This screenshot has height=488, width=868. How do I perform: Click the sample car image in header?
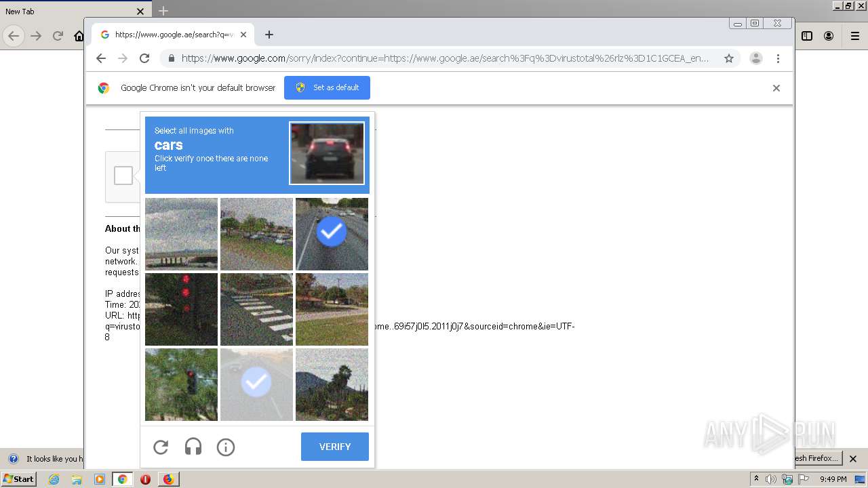(x=327, y=153)
